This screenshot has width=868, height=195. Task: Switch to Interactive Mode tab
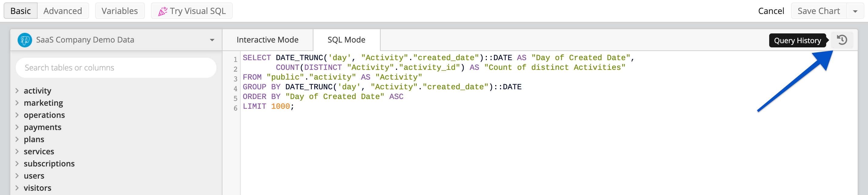tap(268, 40)
